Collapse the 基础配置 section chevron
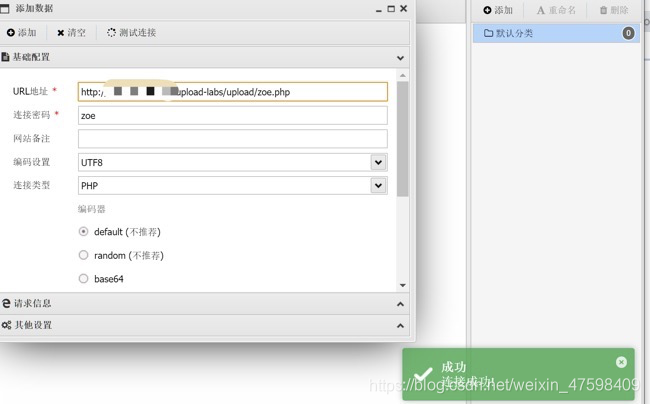 tap(401, 58)
